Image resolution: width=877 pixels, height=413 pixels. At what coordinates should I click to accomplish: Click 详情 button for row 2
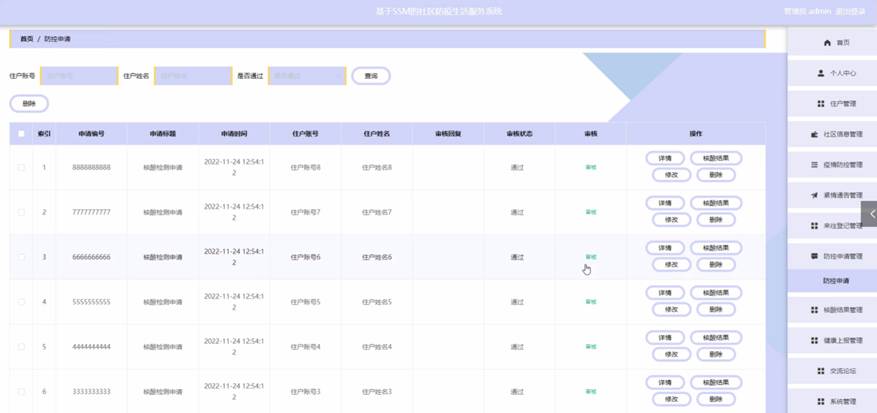point(665,203)
